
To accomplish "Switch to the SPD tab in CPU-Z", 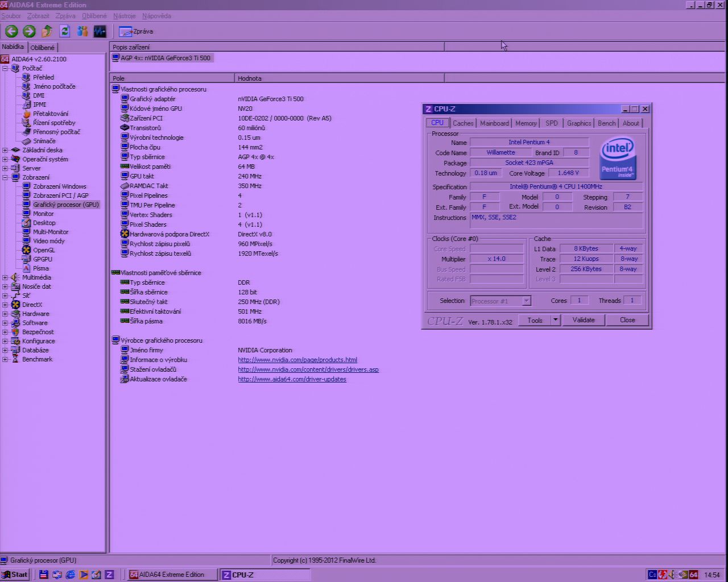I will [552, 123].
